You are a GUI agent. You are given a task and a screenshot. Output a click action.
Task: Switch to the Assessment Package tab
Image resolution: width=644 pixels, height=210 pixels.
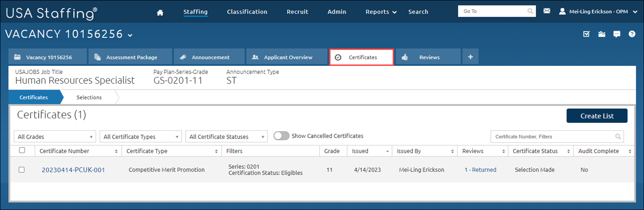coord(130,57)
